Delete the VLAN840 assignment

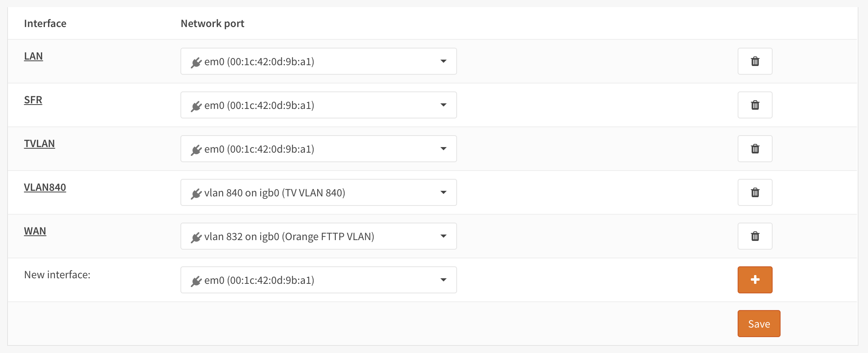click(x=754, y=192)
